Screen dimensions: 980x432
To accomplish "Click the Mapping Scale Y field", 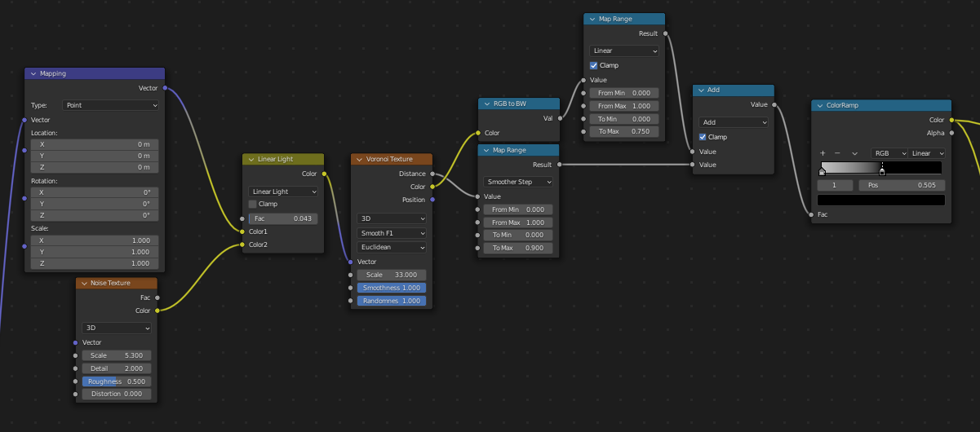I will click(x=95, y=252).
